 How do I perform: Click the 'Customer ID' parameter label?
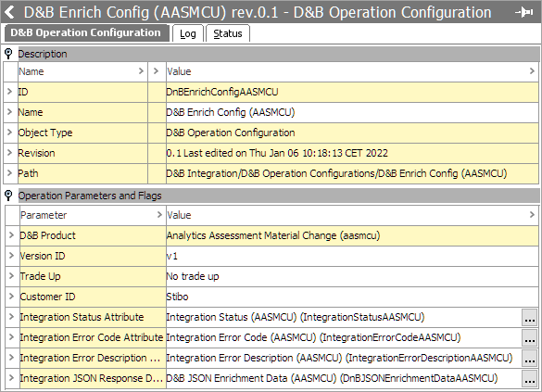point(47,297)
